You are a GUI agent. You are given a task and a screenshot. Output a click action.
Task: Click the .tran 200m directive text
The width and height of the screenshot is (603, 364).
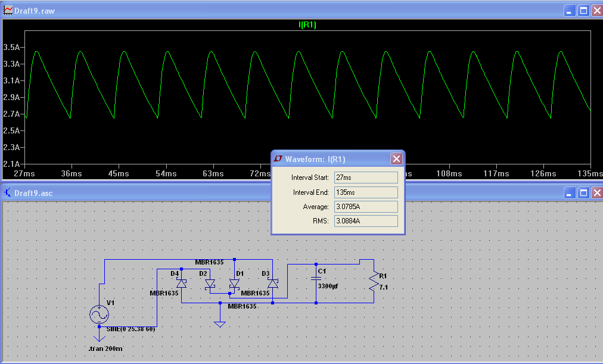(105, 349)
